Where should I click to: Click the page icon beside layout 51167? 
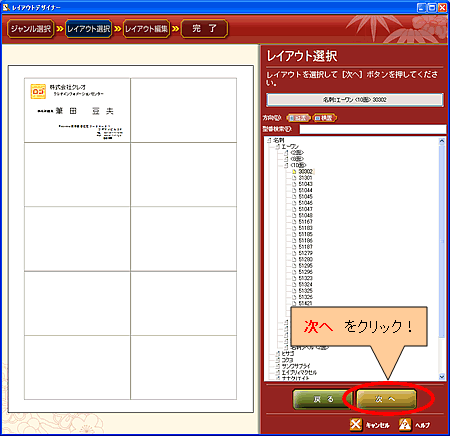(x=294, y=222)
